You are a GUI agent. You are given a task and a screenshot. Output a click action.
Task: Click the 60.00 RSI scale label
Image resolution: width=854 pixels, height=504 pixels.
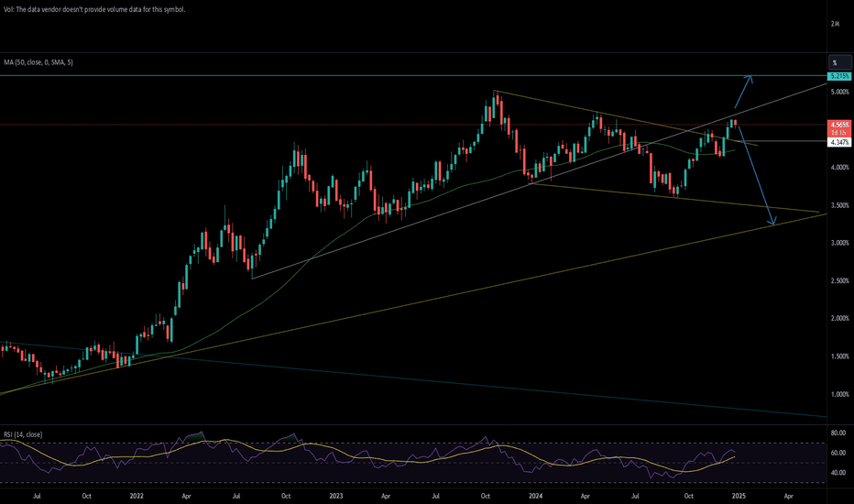(838, 453)
